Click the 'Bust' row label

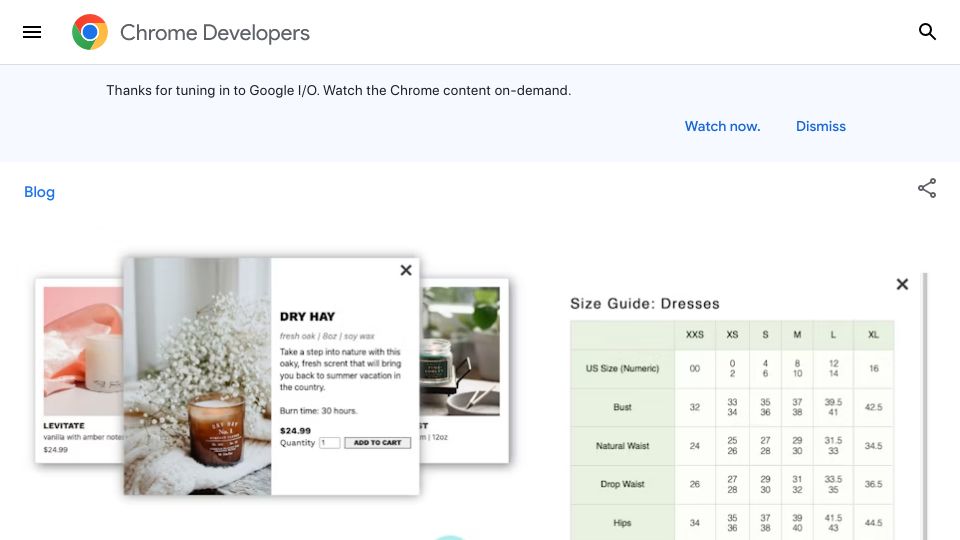622,407
